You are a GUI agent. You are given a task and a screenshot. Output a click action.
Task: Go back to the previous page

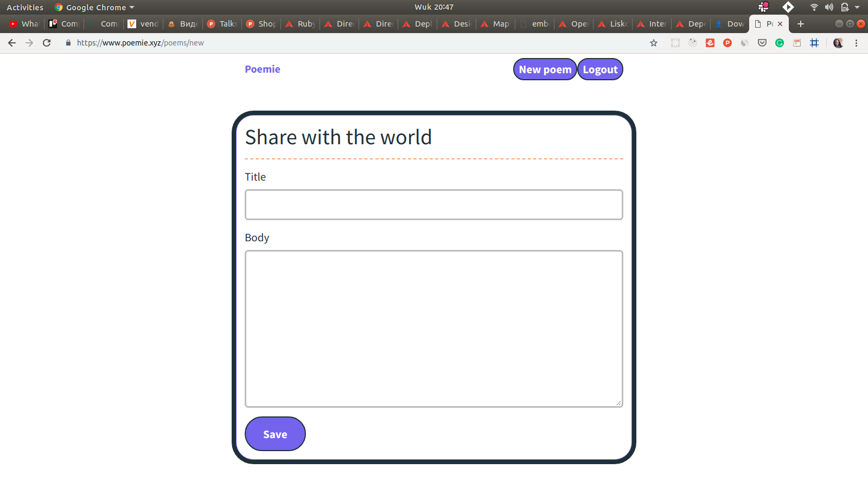(x=12, y=43)
